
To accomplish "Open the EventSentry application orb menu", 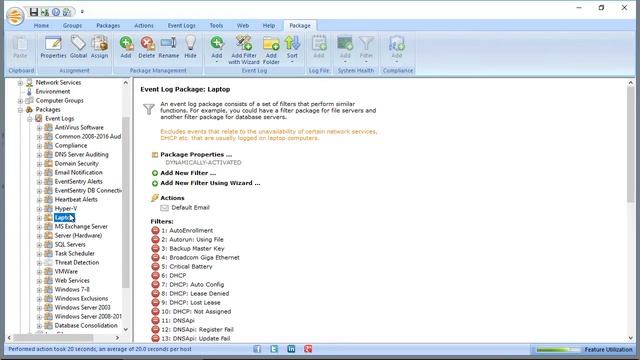I will click(15, 16).
